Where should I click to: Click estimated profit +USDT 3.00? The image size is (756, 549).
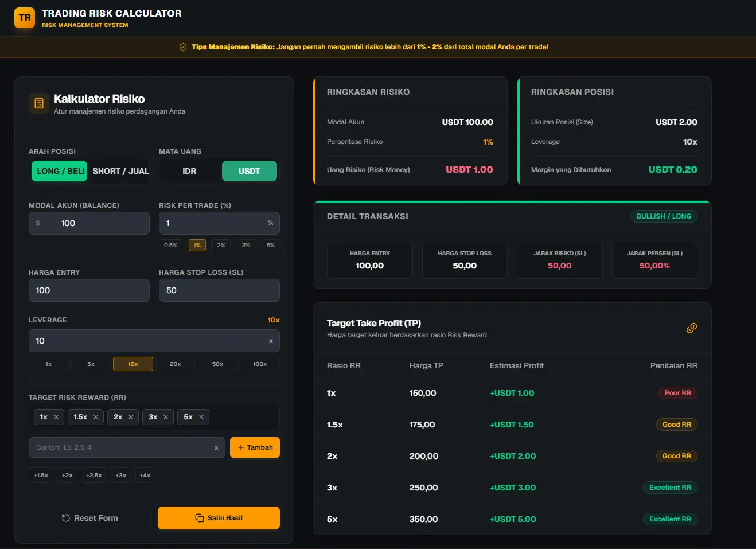(513, 488)
